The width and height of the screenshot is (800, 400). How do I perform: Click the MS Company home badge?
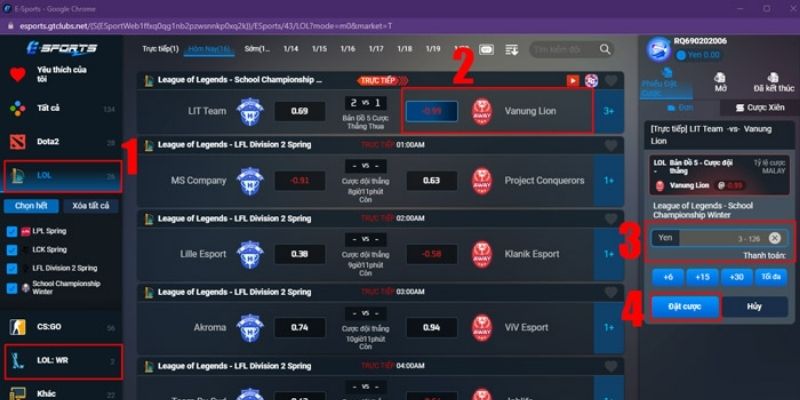pyautogui.click(x=250, y=181)
